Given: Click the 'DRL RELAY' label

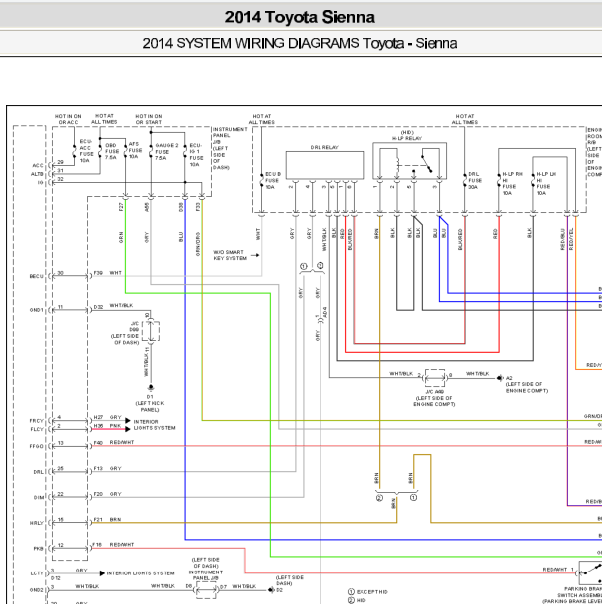Looking at the screenshot, I should tap(324, 148).
